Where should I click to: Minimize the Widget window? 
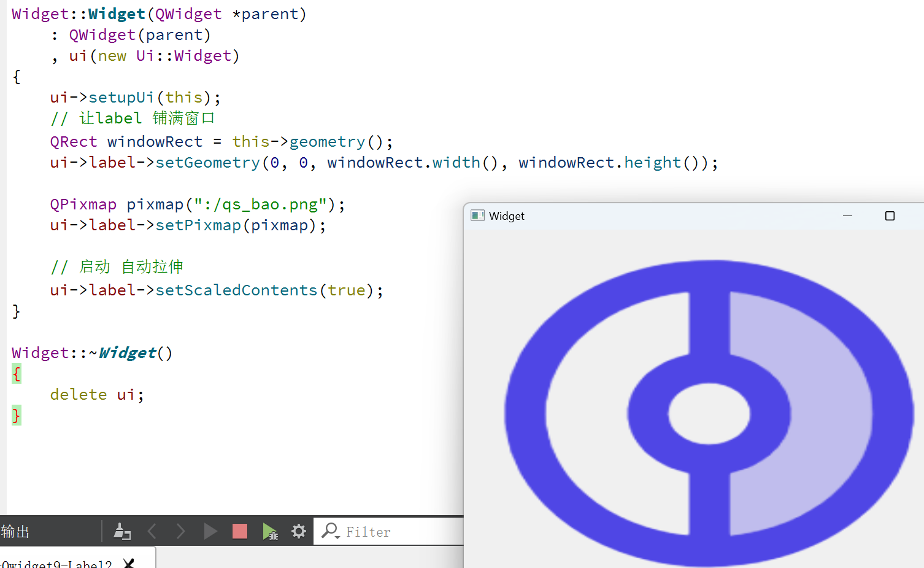(x=848, y=216)
